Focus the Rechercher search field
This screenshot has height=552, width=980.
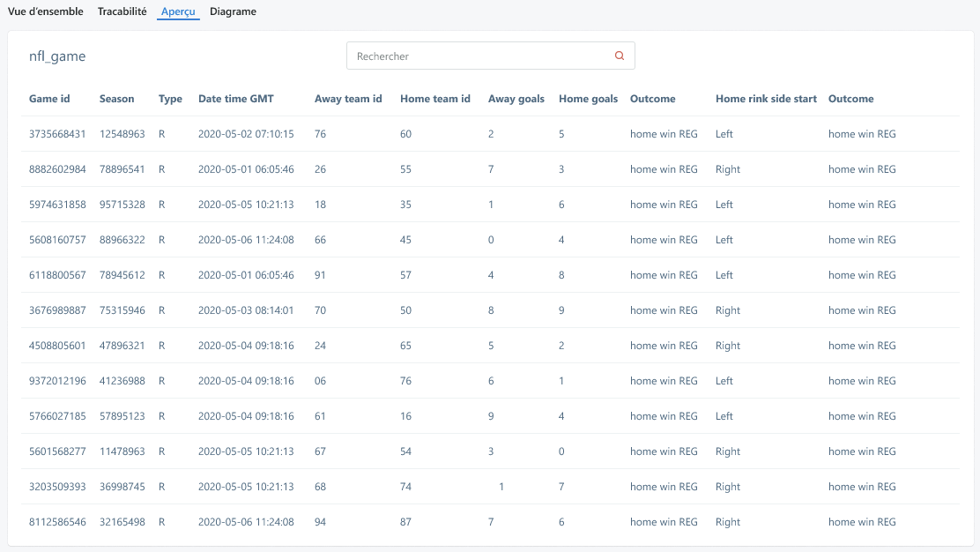point(491,56)
